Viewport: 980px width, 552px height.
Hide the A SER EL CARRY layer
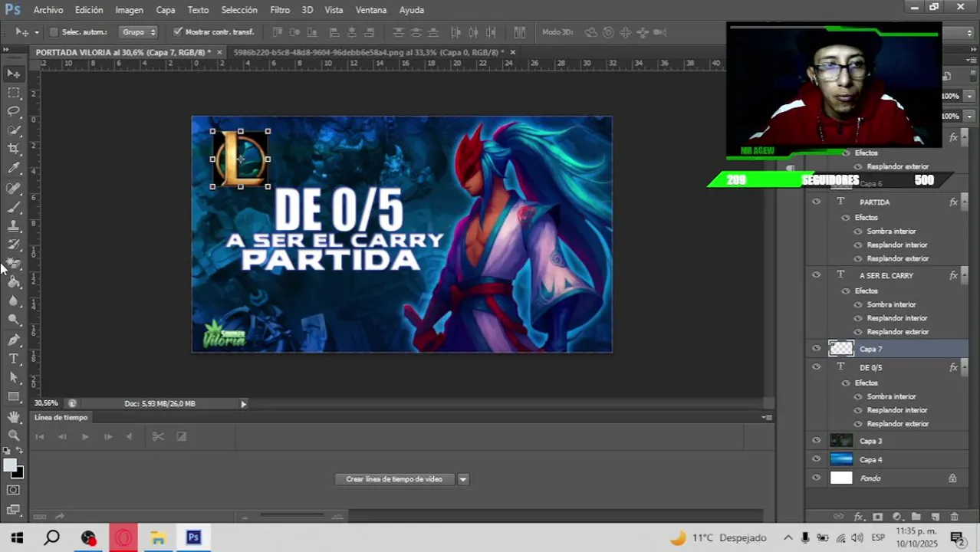click(816, 275)
